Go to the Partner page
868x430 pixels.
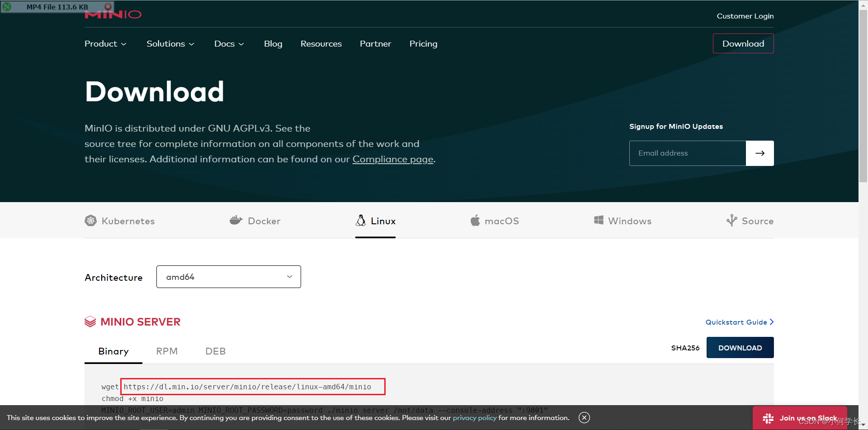click(x=375, y=44)
